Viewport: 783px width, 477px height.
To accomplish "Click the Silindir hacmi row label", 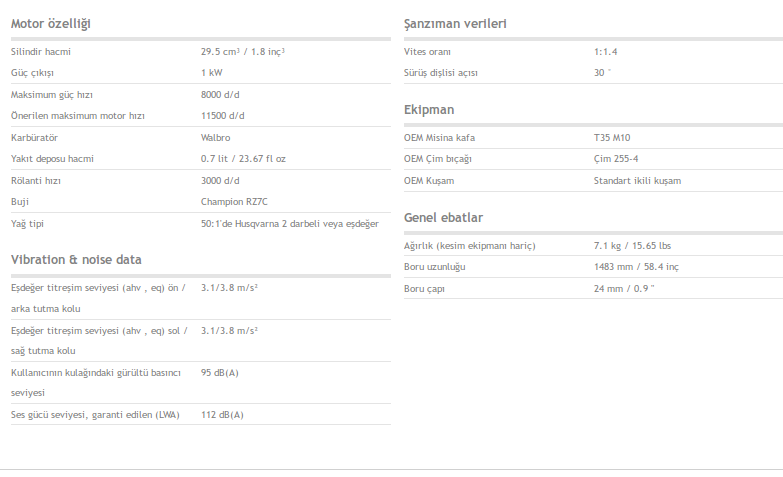I will (41, 51).
